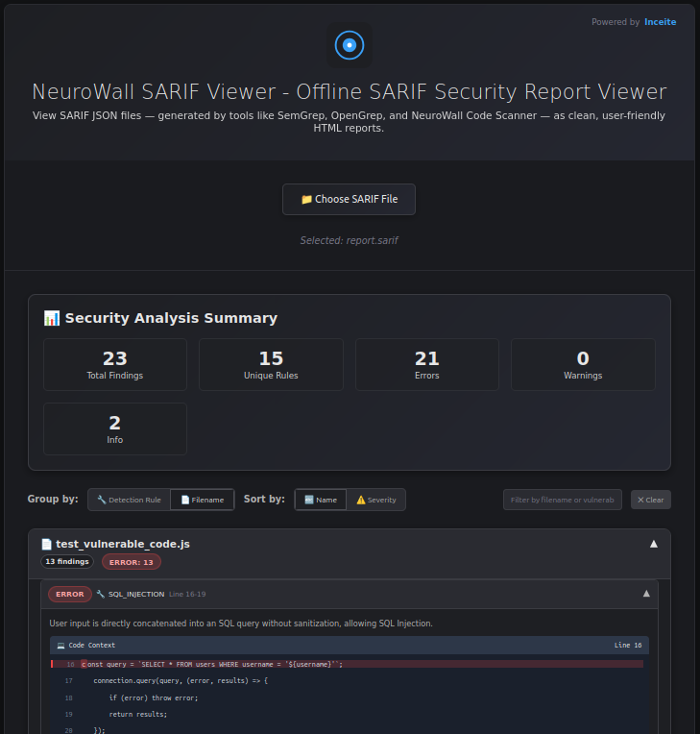Click the NeuroWall circular target logo

click(350, 45)
